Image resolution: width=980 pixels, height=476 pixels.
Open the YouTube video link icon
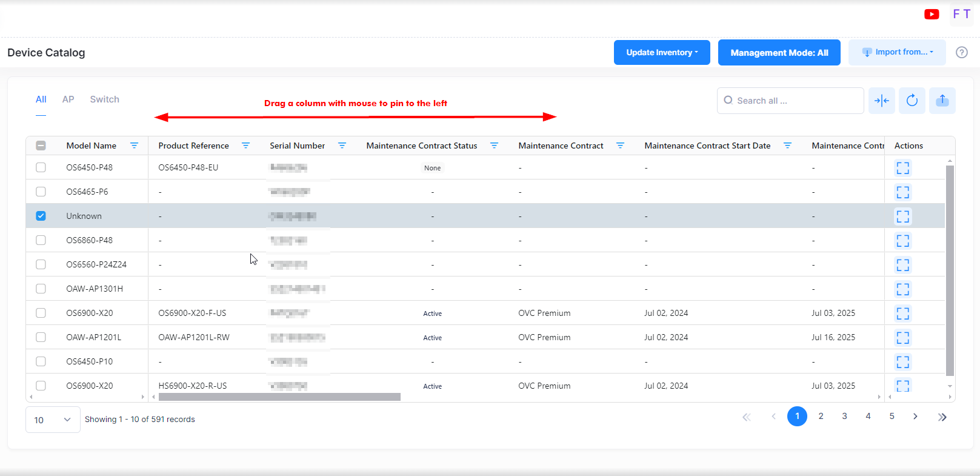(x=932, y=14)
